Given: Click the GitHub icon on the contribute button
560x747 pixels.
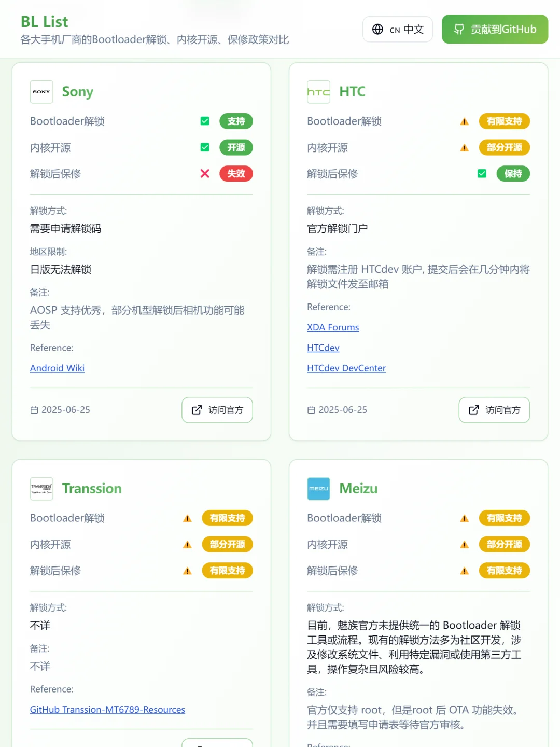Looking at the screenshot, I should [458, 30].
